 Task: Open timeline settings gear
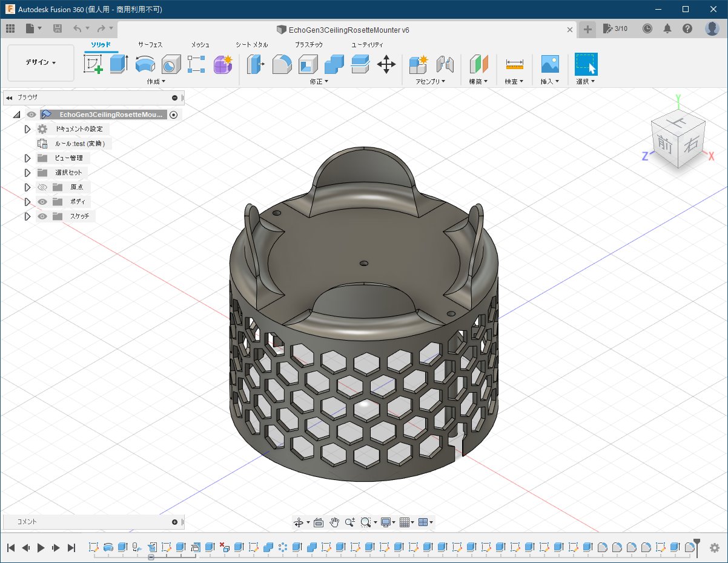coord(715,547)
